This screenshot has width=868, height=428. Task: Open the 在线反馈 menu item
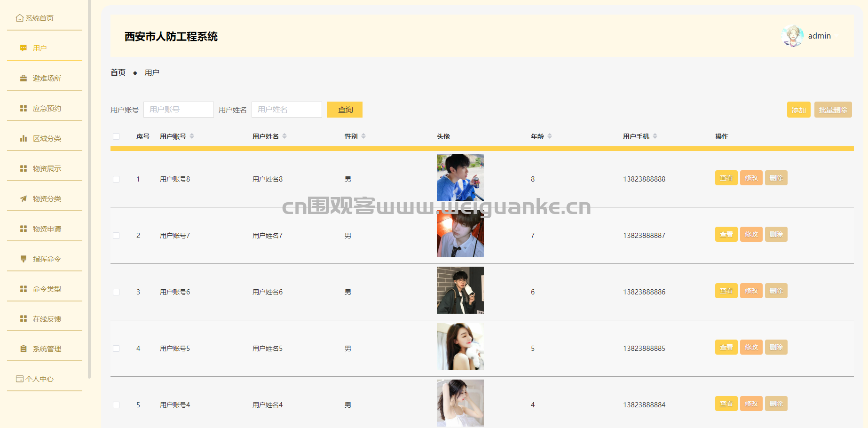tap(47, 319)
